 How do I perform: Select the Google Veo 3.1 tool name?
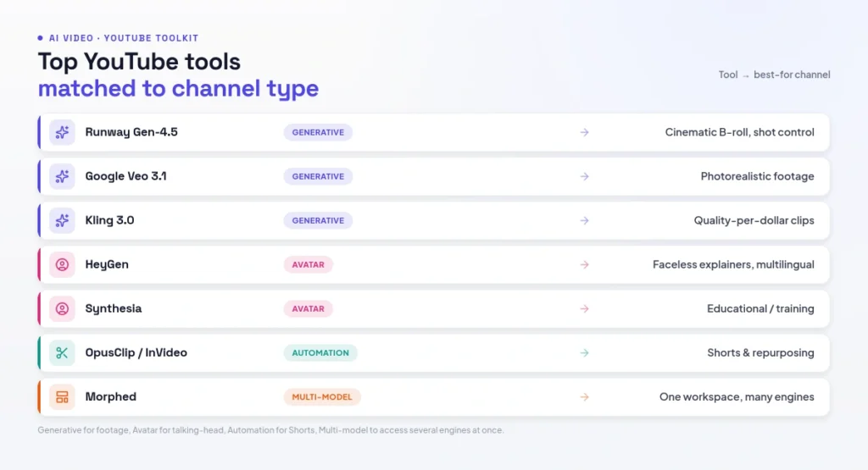(x=125, y=176)
